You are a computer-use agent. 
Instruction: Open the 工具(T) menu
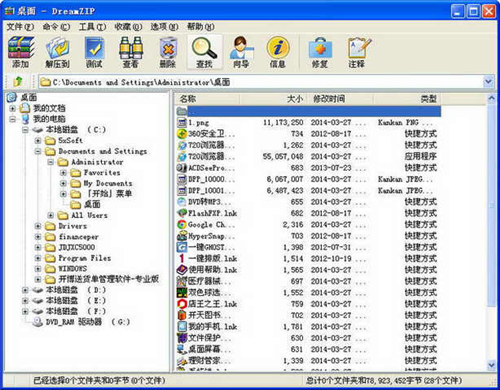92,27
